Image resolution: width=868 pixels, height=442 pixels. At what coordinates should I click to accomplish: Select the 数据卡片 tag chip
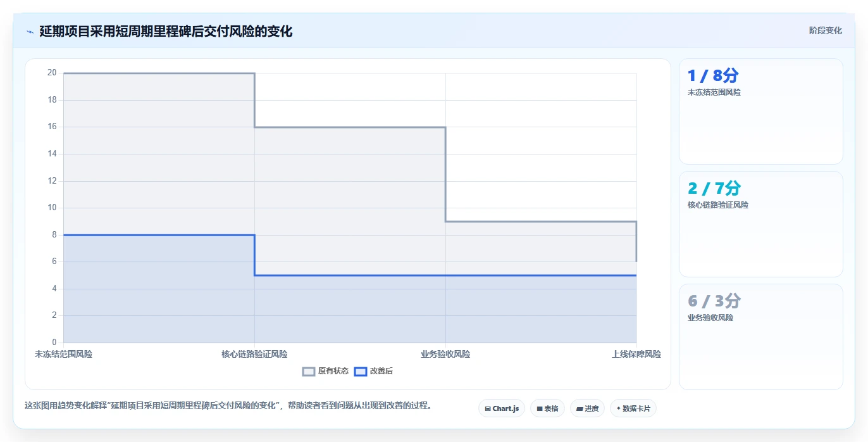click(633, 408)
